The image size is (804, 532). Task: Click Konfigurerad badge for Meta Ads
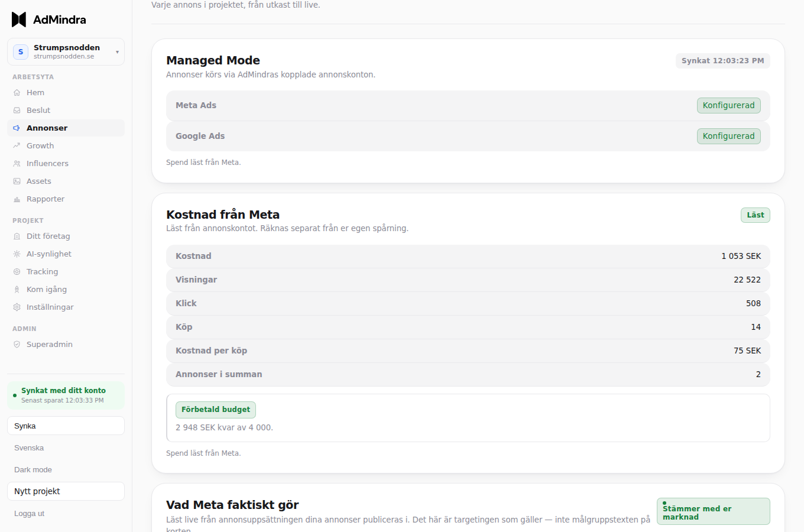728,105
